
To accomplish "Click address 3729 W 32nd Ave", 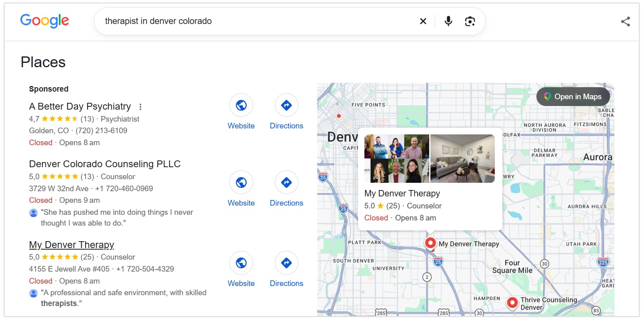I will tap(59, 188).
